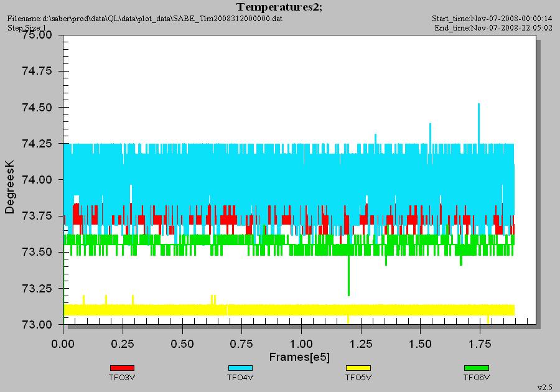Viewport: 560px width, 392px height.
Task: Click the Frames[e5] horizontal axis label
Action: (299, 357)
